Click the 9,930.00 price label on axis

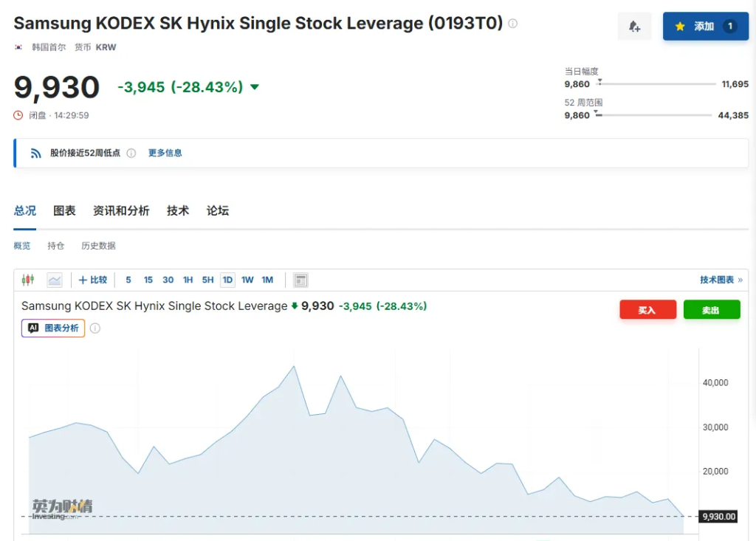tap(718, 517)
